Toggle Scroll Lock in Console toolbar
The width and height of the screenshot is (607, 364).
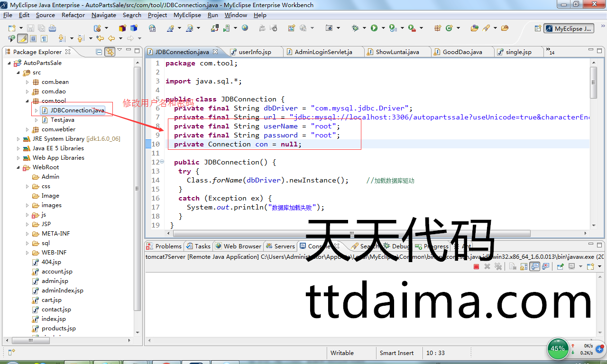pyautogui.click(x=524, y=267)
